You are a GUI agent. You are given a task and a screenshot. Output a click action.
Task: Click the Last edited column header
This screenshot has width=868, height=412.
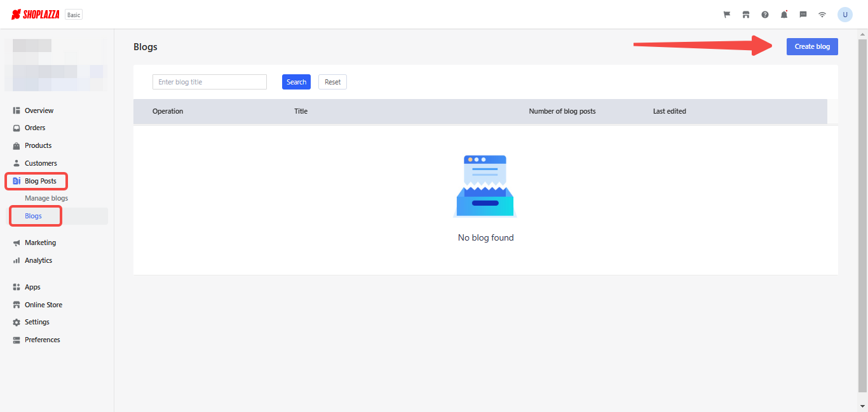(670, 111)
